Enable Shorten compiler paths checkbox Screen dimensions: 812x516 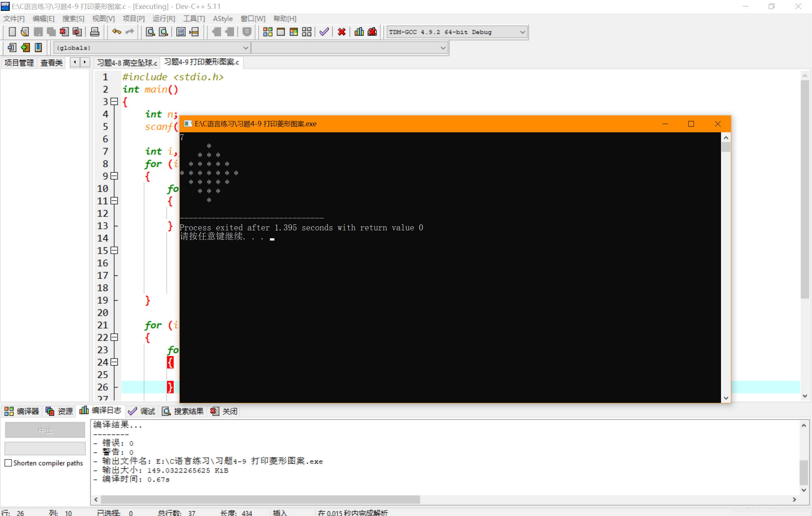pos(8,463)
